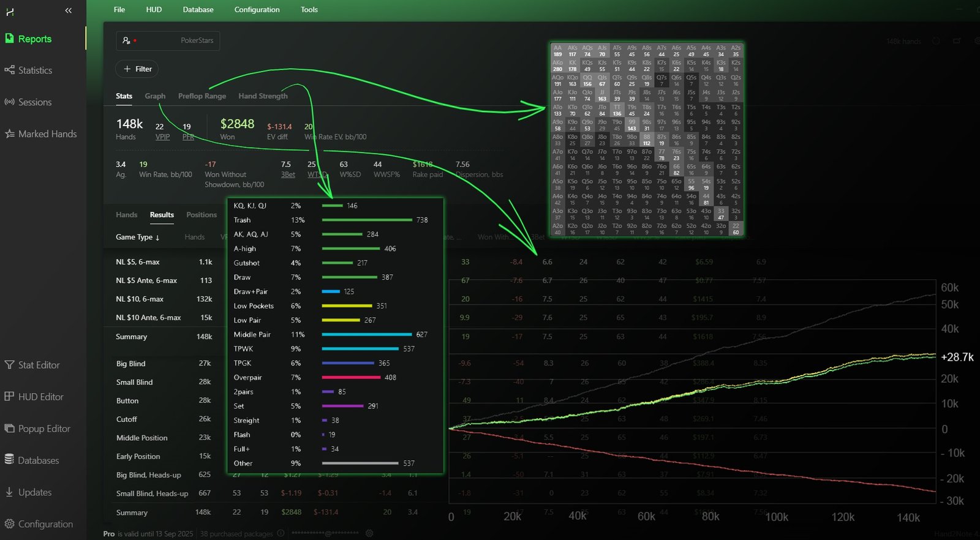The width and height of the screenshot is (980, 540).
Task: Click the plus Filter button
Action: pos(137,69)
